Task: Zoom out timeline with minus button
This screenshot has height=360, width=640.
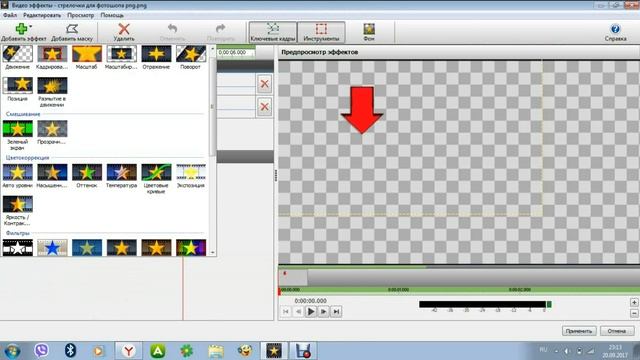Action: pyautogui.click(x=634, y=313)
